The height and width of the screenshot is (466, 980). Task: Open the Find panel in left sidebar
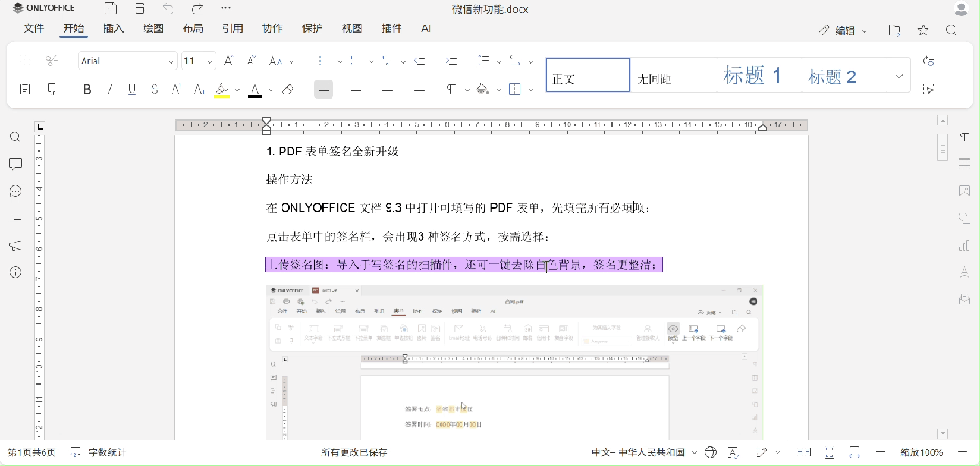[x=15, y=136]
